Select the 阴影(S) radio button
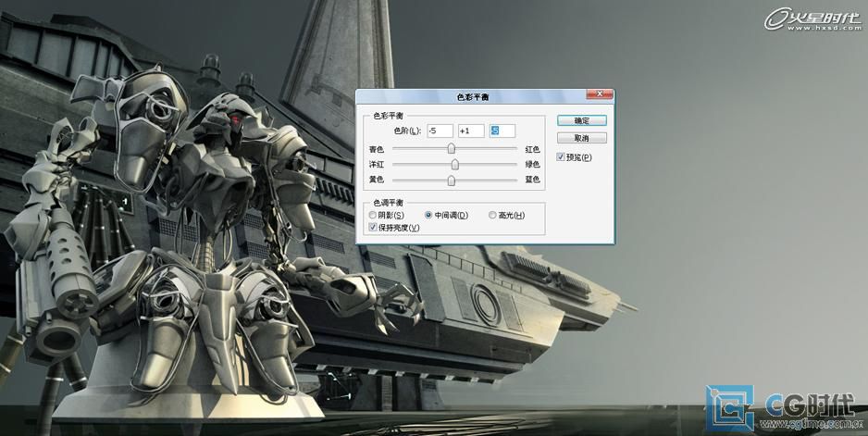Viewport: 868px width, 436px height. (373, 215)
